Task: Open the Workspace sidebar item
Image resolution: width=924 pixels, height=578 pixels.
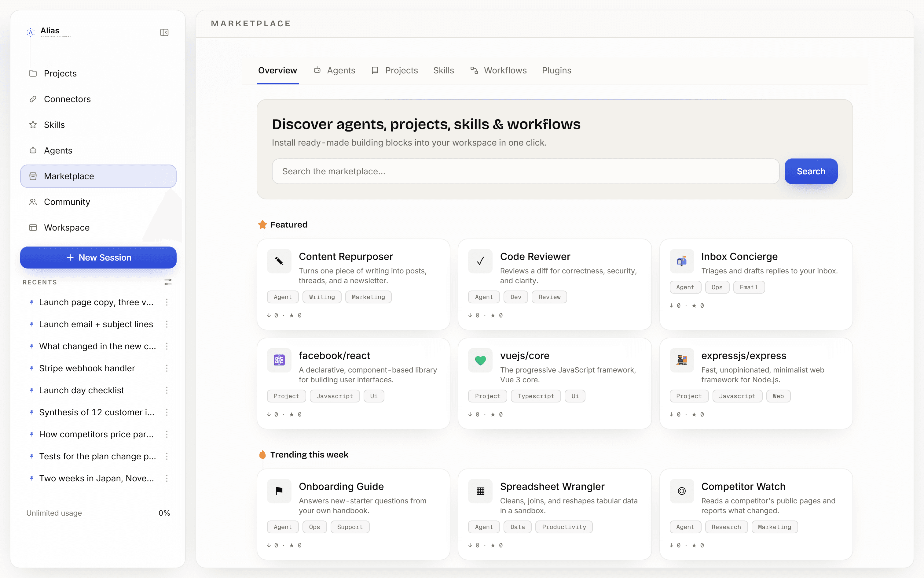Action: point(98,228)
